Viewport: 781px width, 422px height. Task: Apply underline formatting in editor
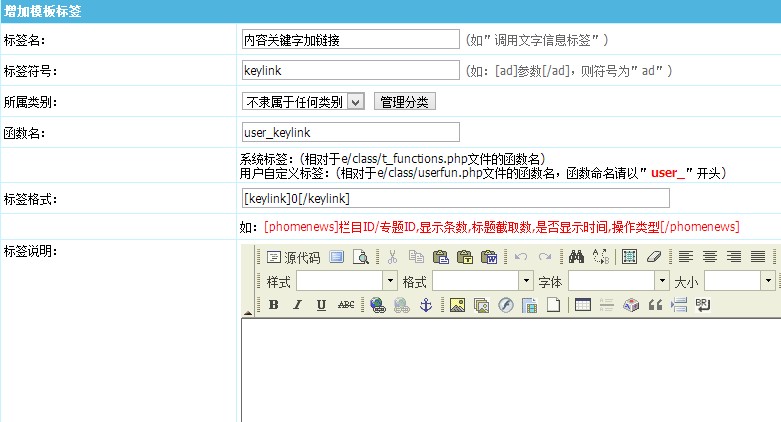321,305
